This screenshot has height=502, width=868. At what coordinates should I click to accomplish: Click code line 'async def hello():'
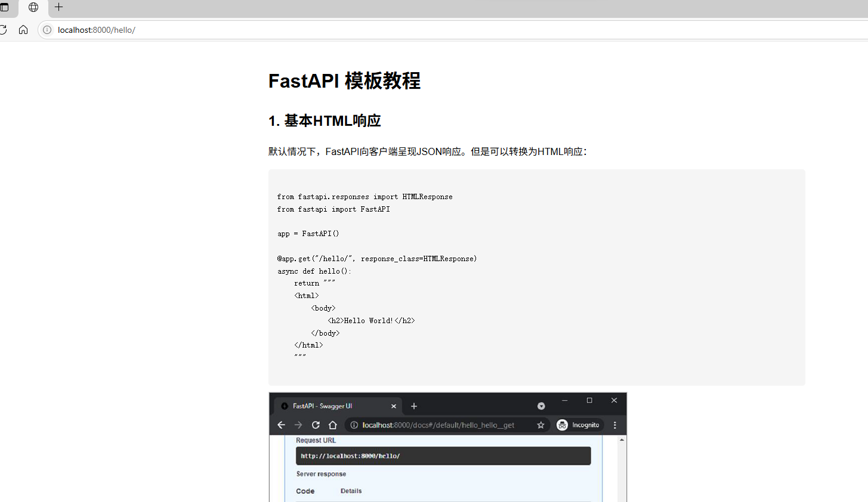[314, 271]
